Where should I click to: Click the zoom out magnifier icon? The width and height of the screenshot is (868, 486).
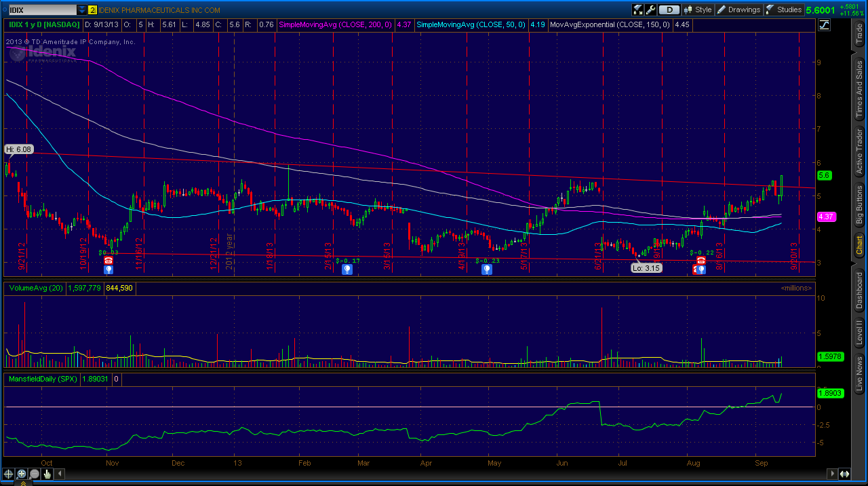[34, 474]
